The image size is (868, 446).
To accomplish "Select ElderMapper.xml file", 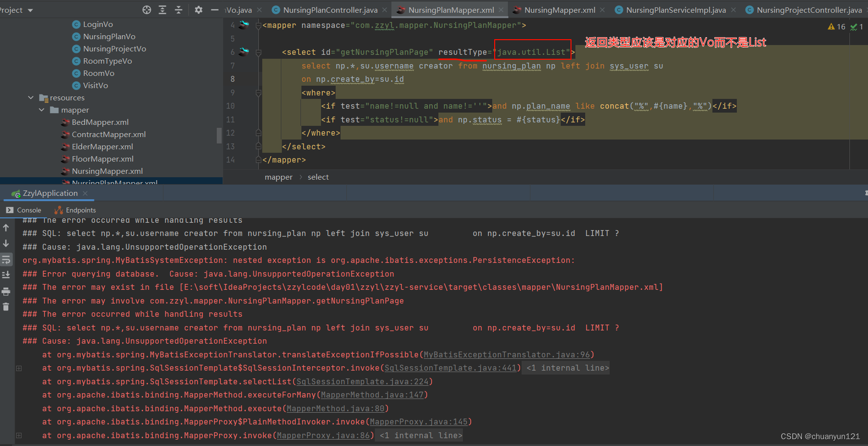I will coord(102,146).
